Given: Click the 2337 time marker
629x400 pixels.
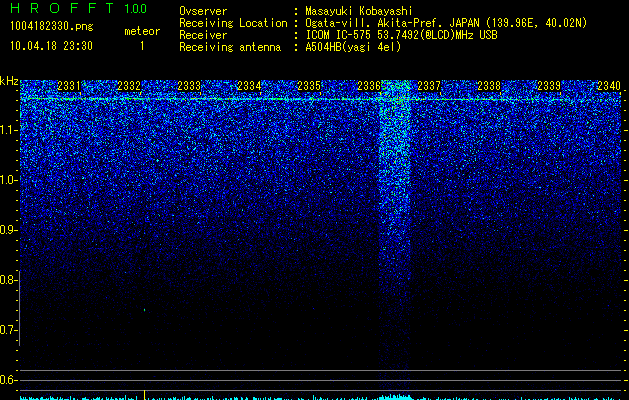Looking at the screenshot, I should click(429, 86).
